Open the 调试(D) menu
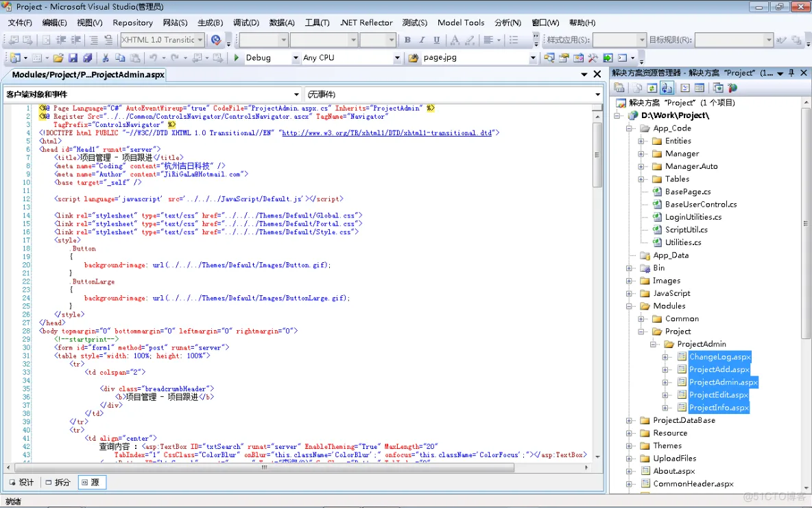This screenshot has height=508, width=812. [x=246, y=23]
